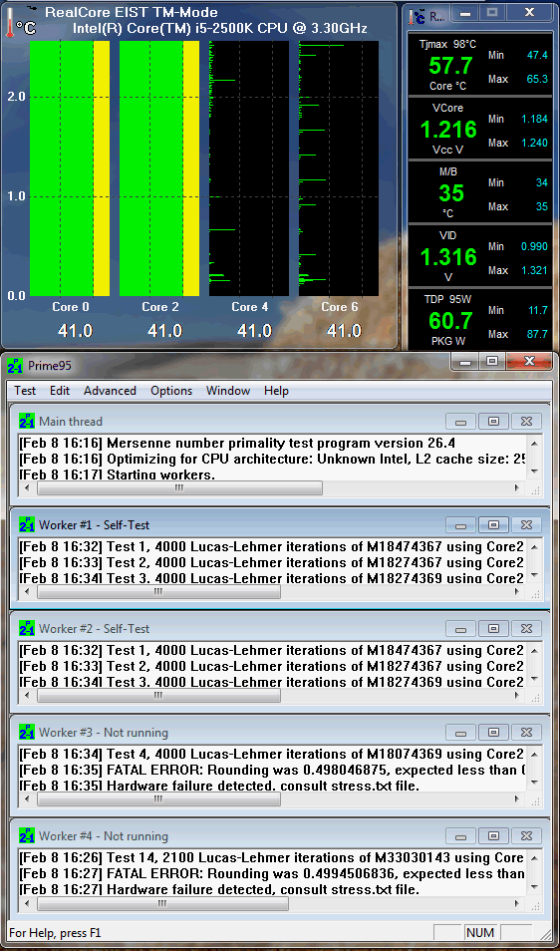Maximize the Worker #4 child window
The width and height of the screenshot is (560, 951).
click(x=493, y=835)
